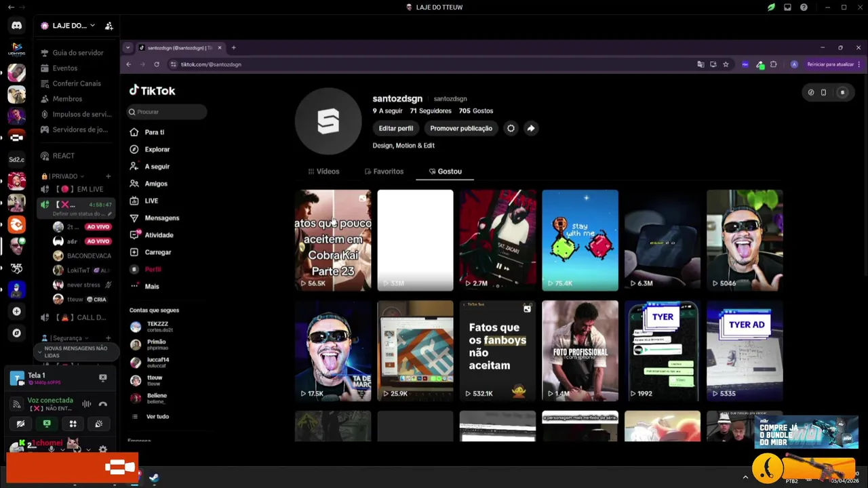Disconnect from voice with the hang-up icon
Image resolution: width=868 pixels, height=488 pixels.
pos(103,404)
